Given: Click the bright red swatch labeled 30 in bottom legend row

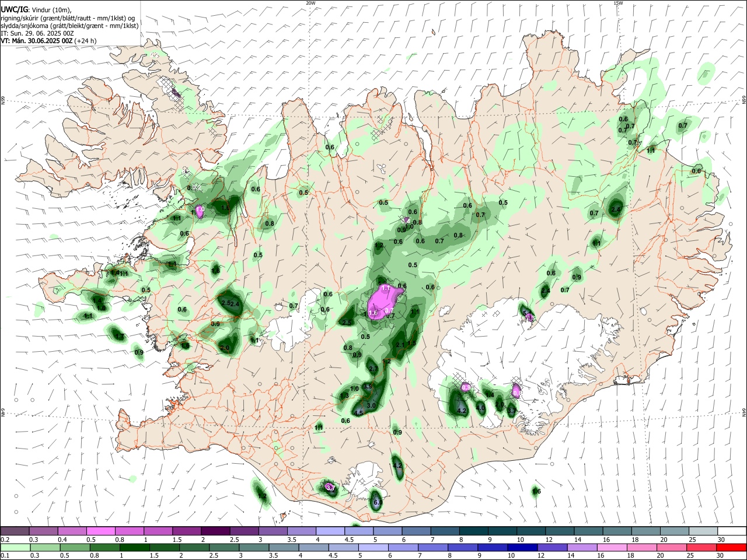Looking at the screenshot, I should point(732,548).
